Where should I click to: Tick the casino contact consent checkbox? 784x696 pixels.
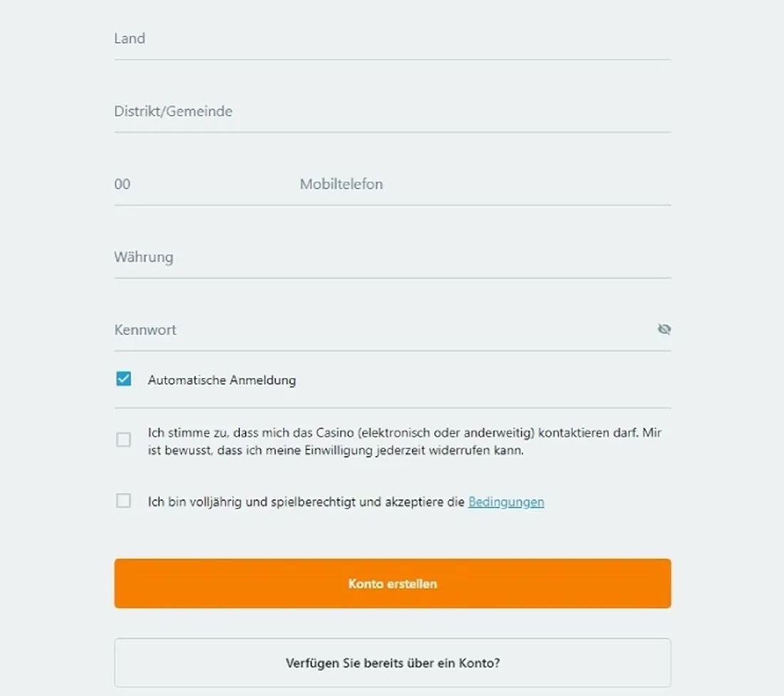pyautogui.click(x=123, y=440)
